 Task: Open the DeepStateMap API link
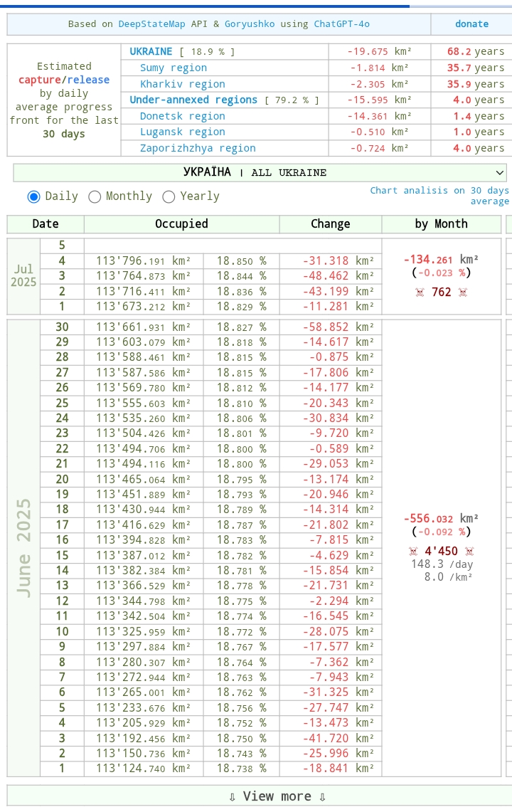click(x=151, y=24)
